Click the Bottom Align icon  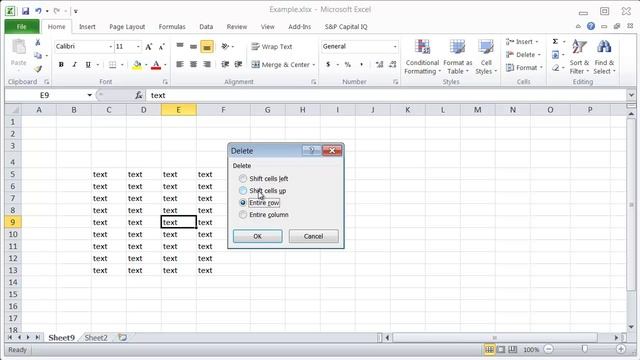coord(207,47)
